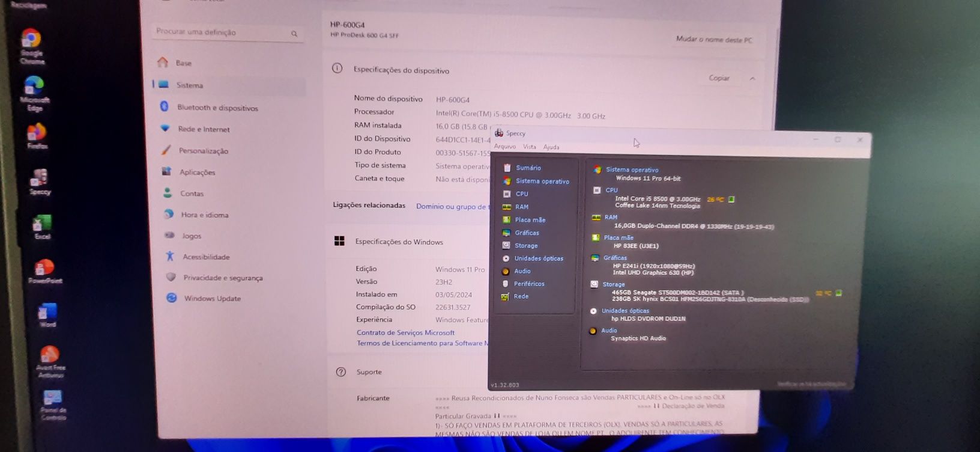Click 16,0GB Duplo-Channel DDR4 text in Speccy
This screenshot has height=452, width=980.
point(694,226)
